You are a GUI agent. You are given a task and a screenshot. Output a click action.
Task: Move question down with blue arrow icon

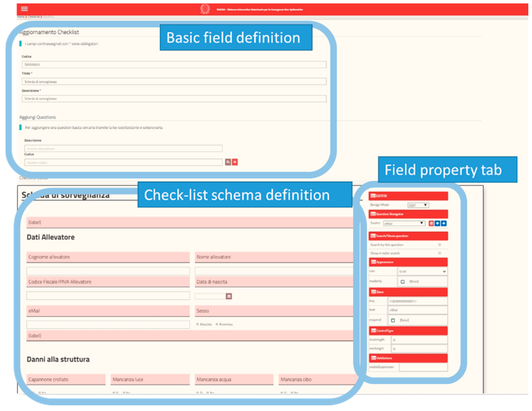click(444, 223)
